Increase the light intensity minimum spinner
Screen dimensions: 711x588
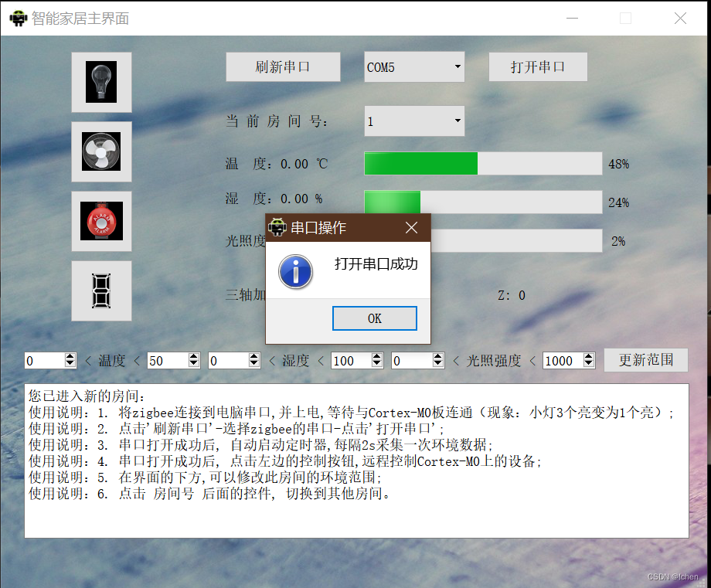coord(437,357)
